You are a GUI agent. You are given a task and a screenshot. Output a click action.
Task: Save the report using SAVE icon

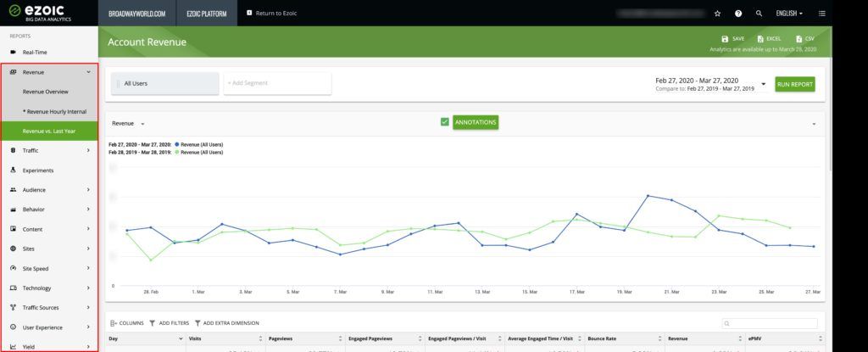click(x=725, y=39)
